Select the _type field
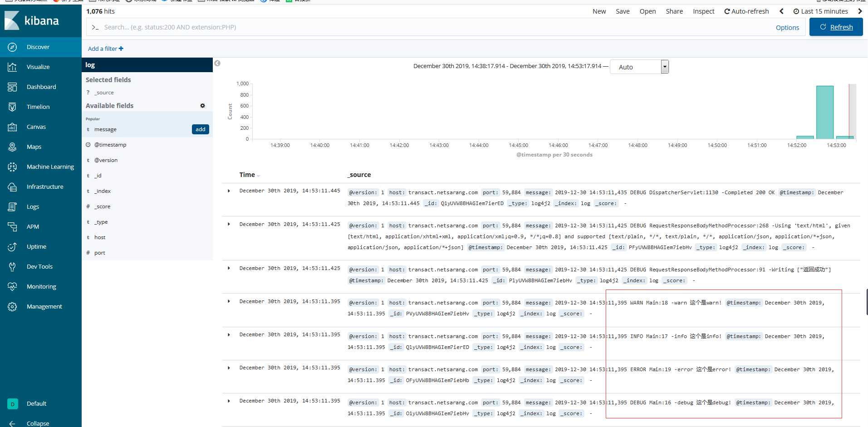Image resolution: width=868 pixels, height=427 pixels. click(101, 222)
